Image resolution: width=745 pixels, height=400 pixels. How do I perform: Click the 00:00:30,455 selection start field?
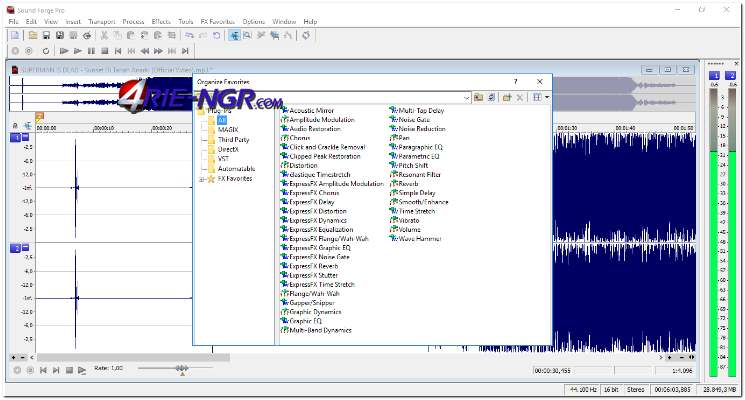pyautogui.click(x=553, y=371)
